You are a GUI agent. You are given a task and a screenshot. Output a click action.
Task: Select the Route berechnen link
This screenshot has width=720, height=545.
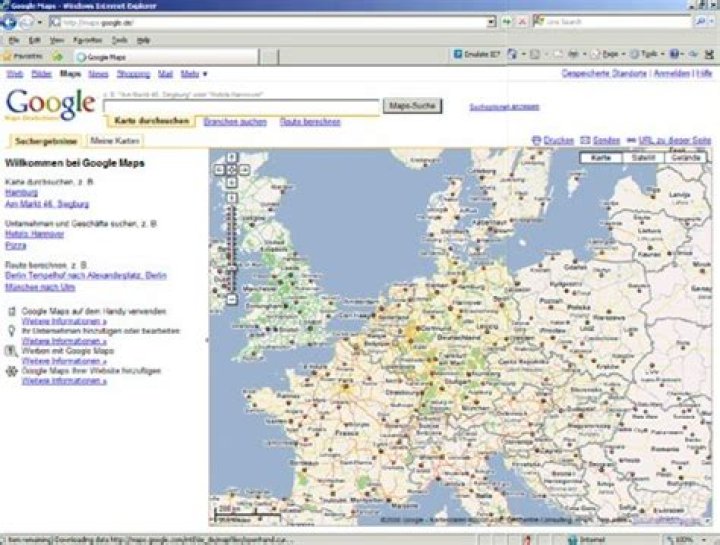tap(310, 122)
